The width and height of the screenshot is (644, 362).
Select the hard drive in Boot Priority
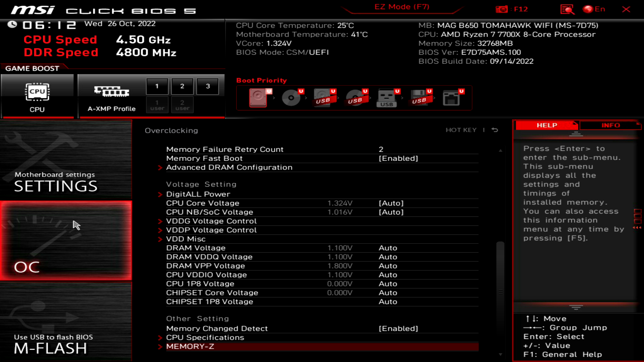tap(258, 98)
